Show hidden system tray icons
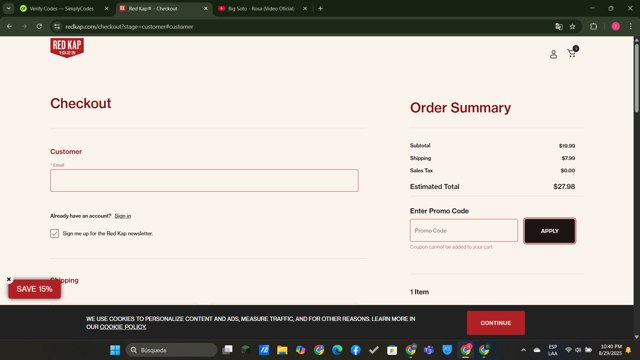This screenshot has height=360, width=640. coord(523,350)
